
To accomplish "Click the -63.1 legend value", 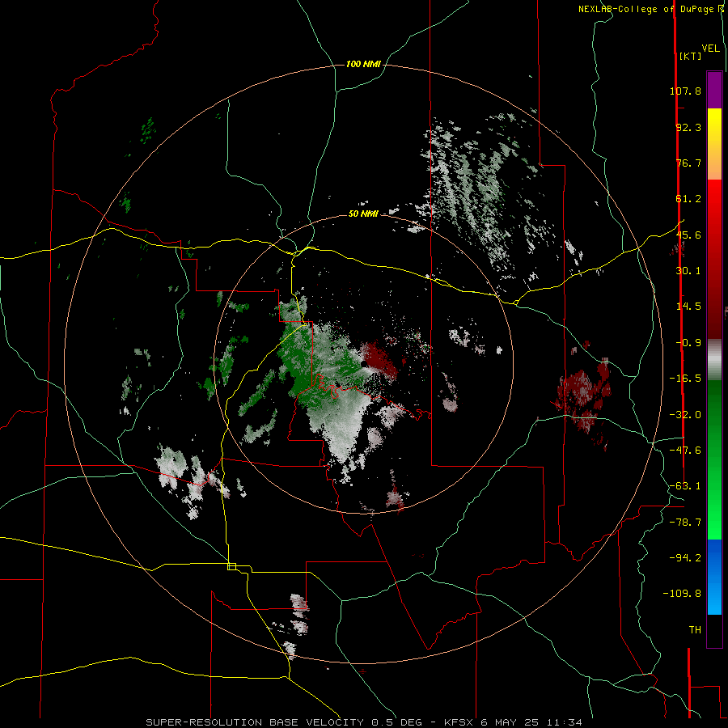I will tap(685, 486).
